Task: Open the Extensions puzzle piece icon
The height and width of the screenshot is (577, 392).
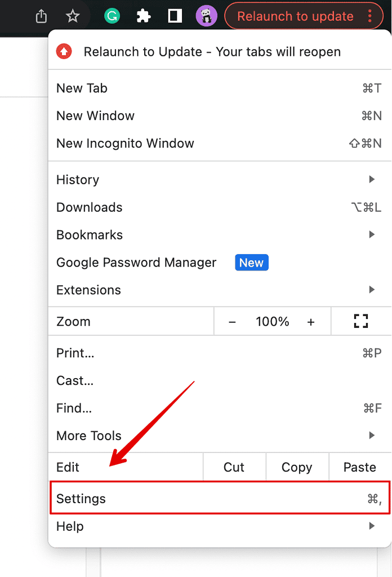Action: [x=143, y=16]
